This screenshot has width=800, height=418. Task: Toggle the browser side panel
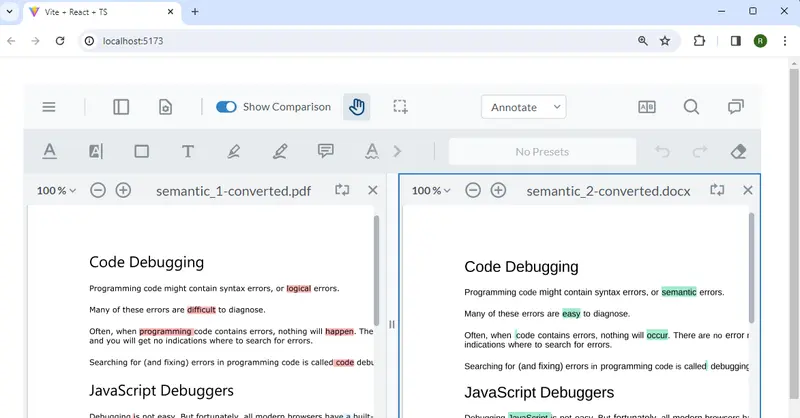(736, 41)
